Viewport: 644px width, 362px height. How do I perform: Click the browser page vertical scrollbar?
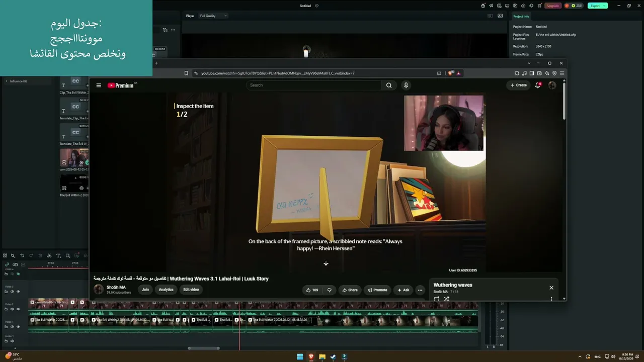pos(564,101)
